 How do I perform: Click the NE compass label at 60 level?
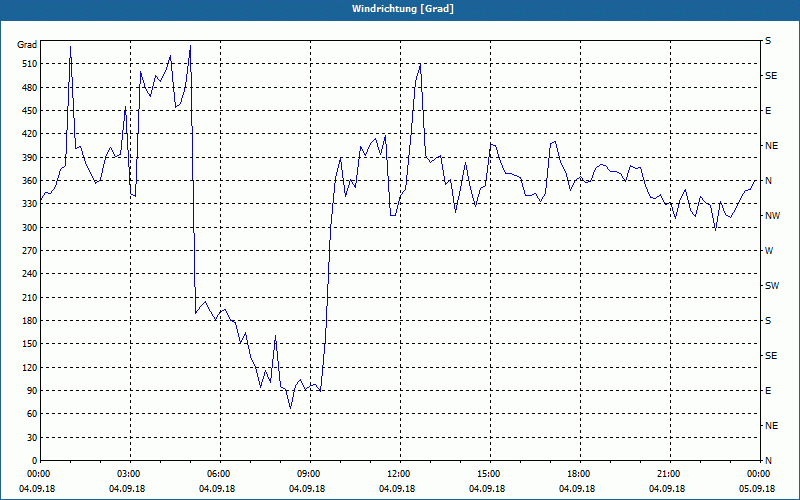771,426
